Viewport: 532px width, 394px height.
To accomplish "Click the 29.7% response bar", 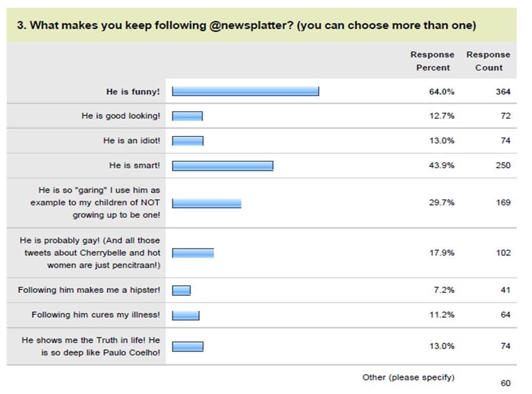I will coord(206,203).
